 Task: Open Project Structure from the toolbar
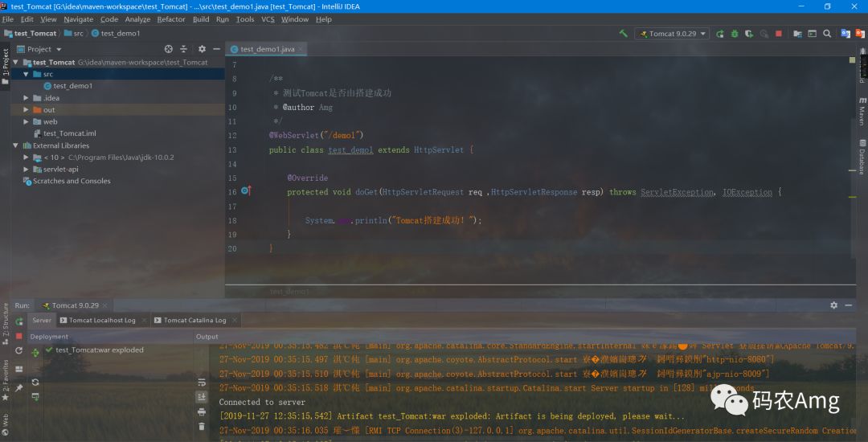798,34
